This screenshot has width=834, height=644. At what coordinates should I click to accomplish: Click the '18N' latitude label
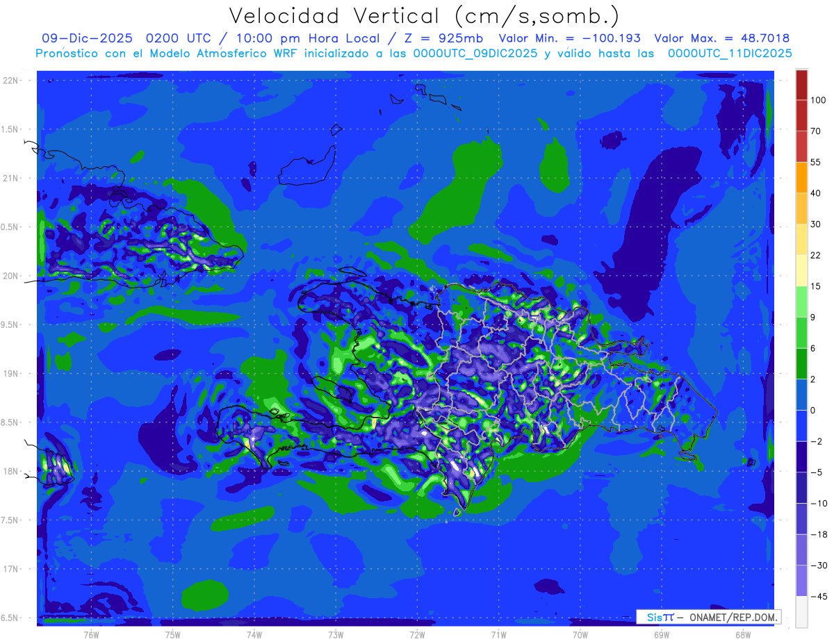pos(10,472)
